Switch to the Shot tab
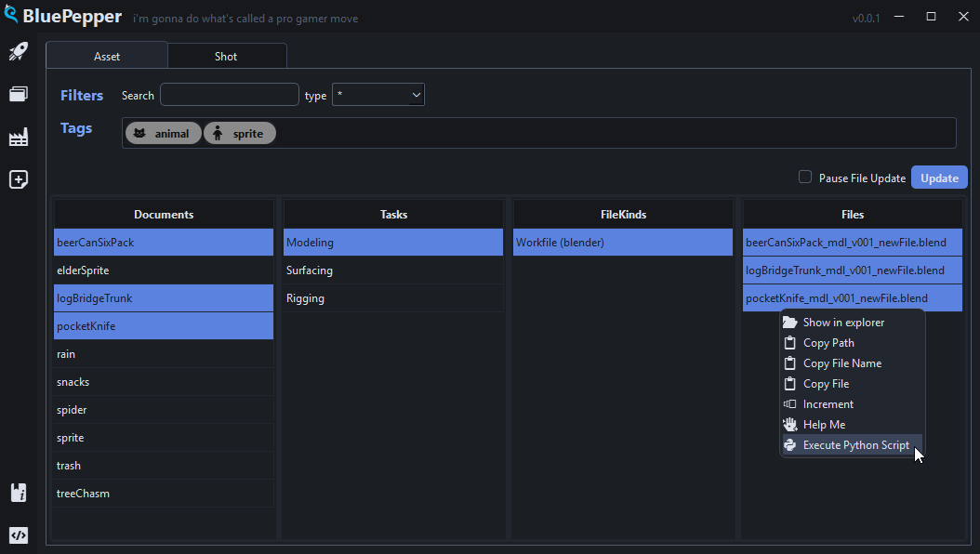Viewport: 980px width, 554px height. click(x=226, y=56)
